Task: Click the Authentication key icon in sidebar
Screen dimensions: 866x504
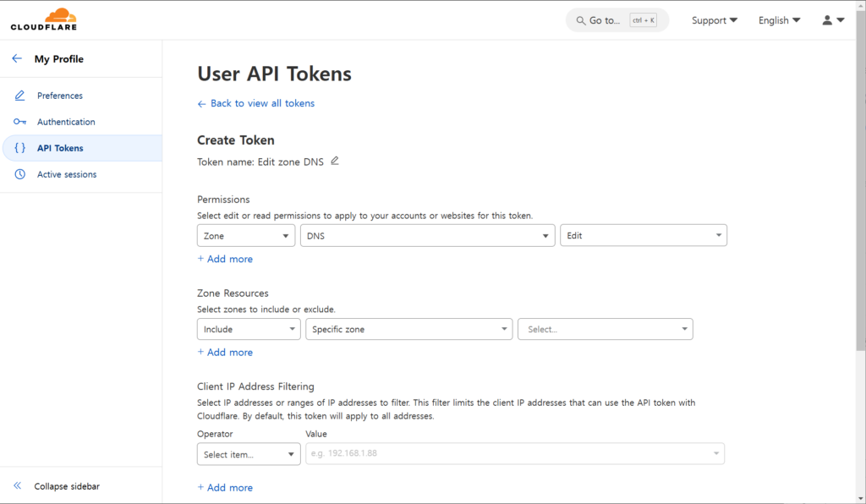Action: (20, 122)
